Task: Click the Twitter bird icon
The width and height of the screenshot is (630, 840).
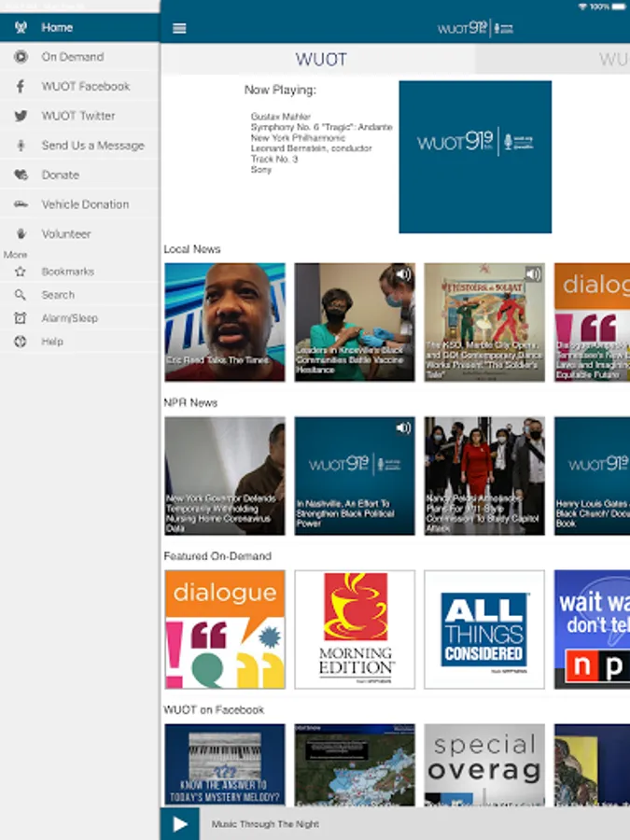Action: point(21,116)
